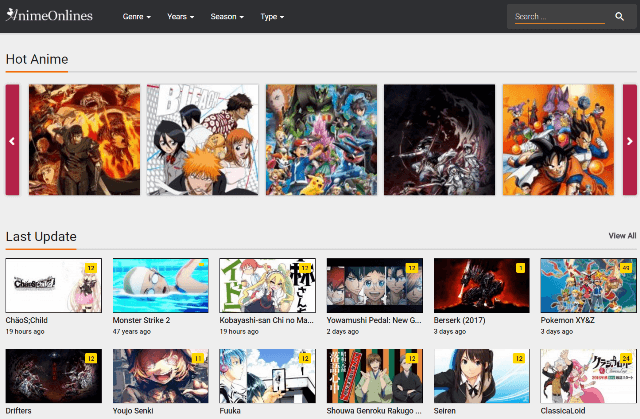Open the Fuuka thumbnail
This screenshot has height=419, width=640.
pos(267,376)
